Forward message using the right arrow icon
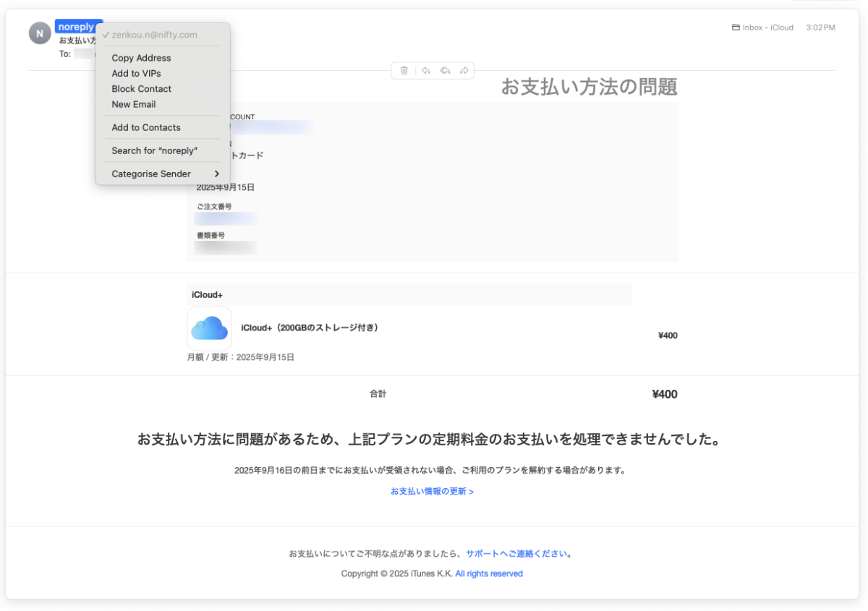This screenshot has height=611, width=868. pyautogui.click(x=464, y=70)
